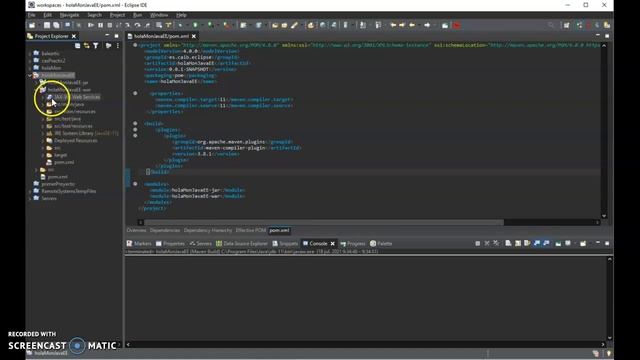Screen dimensions: 640x360
Task: Toggle show console on standard output change
Action: tap(537, 243)
